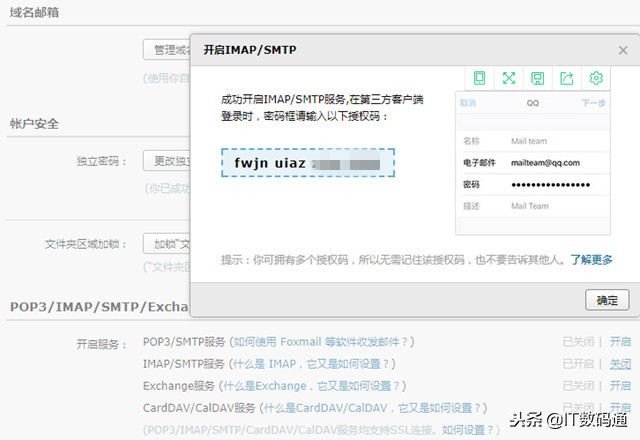Click the 更改独立密码 button

[x=167, y=161]
